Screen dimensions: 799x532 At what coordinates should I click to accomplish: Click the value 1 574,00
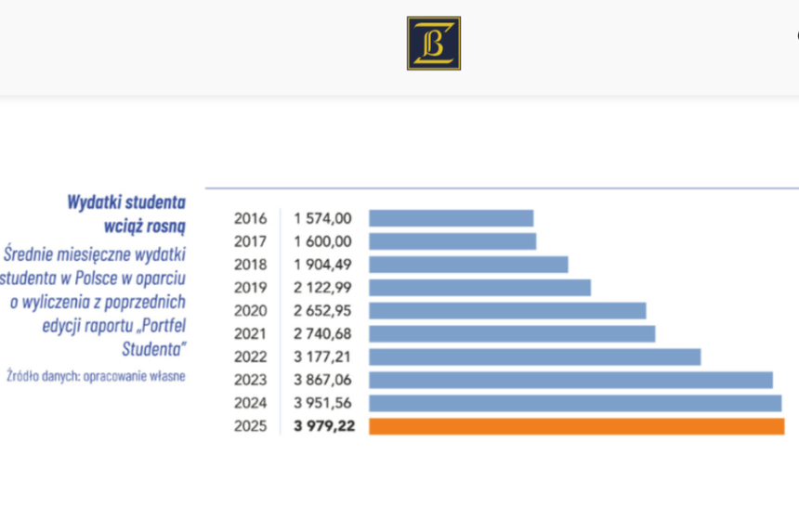(322, 218)
